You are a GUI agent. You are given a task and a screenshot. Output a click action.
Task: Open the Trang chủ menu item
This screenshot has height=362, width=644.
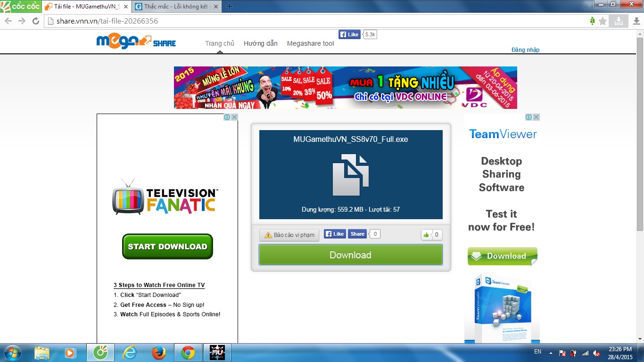point(220,43)
